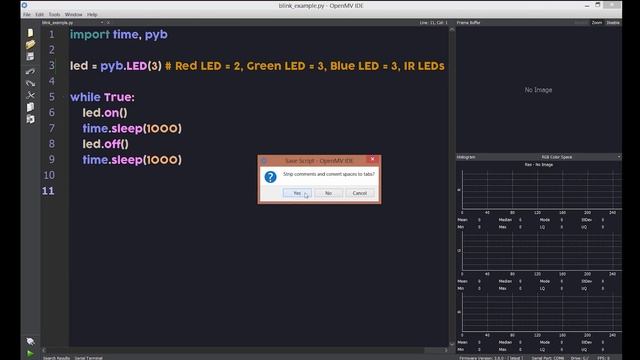640x360 pixels.
Task: Click the New File icon in left toolbar
Action: coord(31,33)
